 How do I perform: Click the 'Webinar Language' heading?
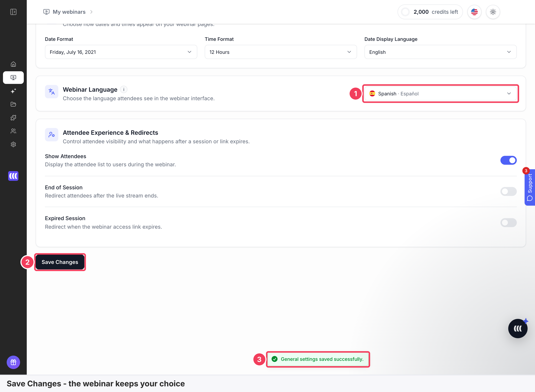[90, 89]
